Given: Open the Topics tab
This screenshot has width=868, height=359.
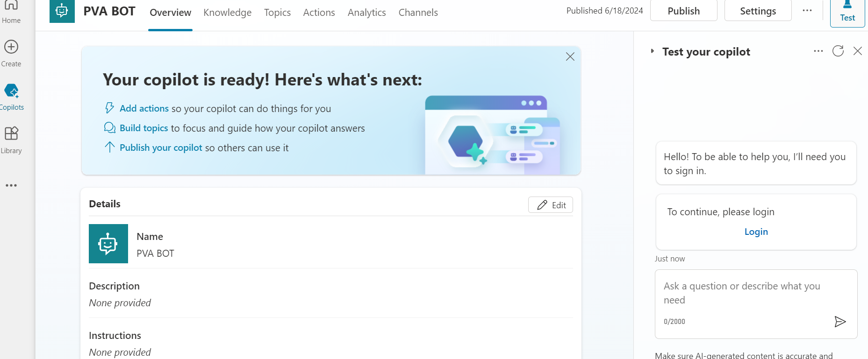Looking at the screenshot, I should pos(277,13).
